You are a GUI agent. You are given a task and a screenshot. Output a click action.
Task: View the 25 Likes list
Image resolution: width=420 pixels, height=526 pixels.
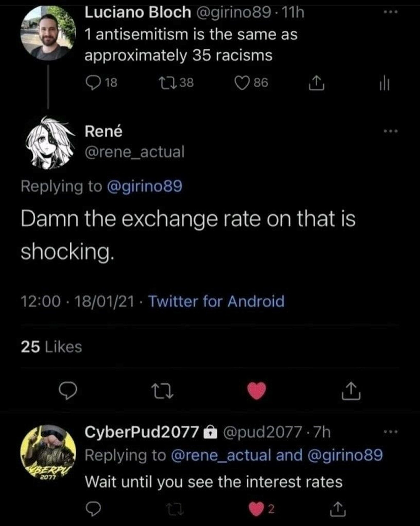52,347
